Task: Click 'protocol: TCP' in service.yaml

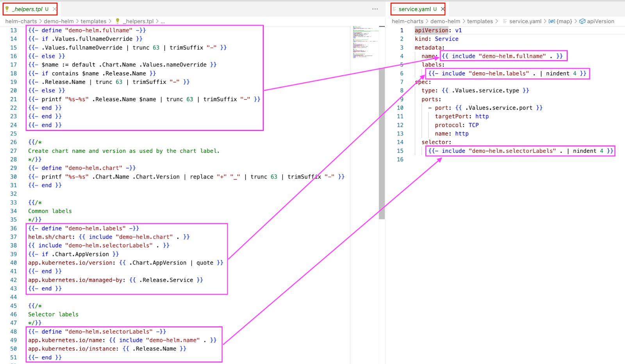Action: pyautogui.click(x=457, y=125)
